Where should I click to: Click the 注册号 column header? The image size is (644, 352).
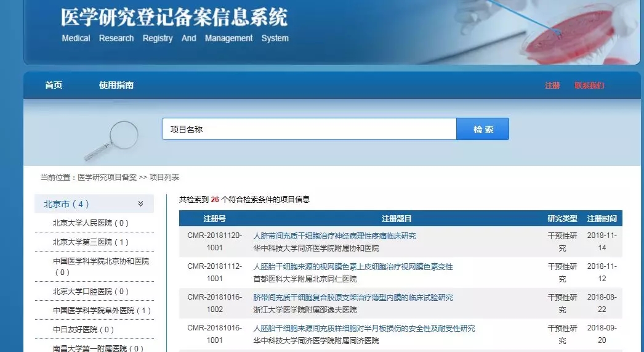(x=214, y=219)
